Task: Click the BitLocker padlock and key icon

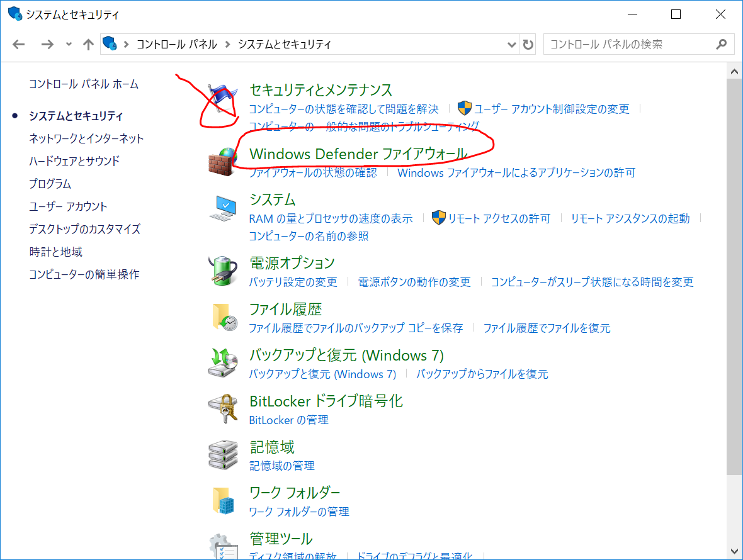Action: click(222, 409)
